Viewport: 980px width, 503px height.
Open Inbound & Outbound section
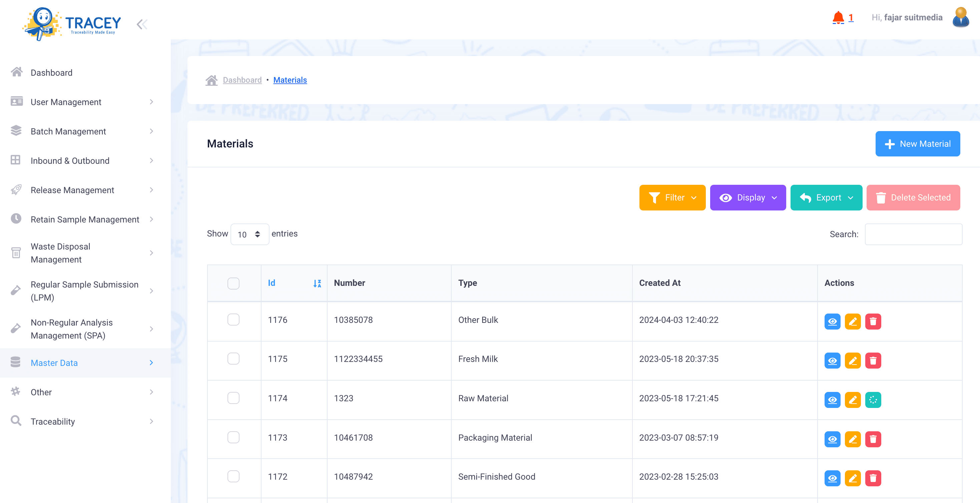tap(70, 160)
